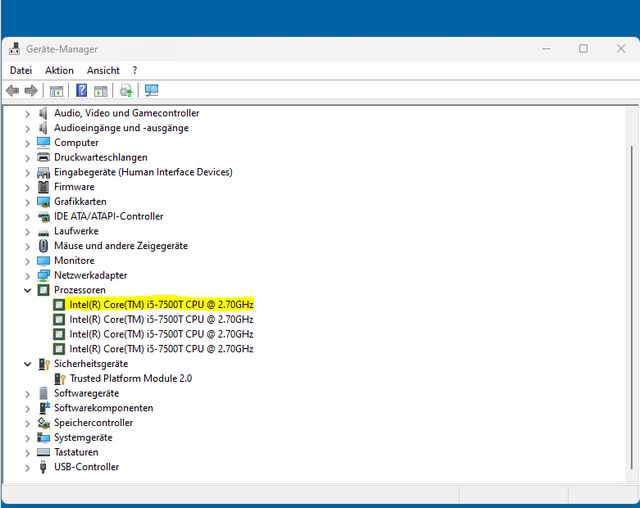Image resolution: width=640 pixels, height=508 pixels.
Task: Click the Forward arrow toolbar icon
Action: tap(31, 90)
